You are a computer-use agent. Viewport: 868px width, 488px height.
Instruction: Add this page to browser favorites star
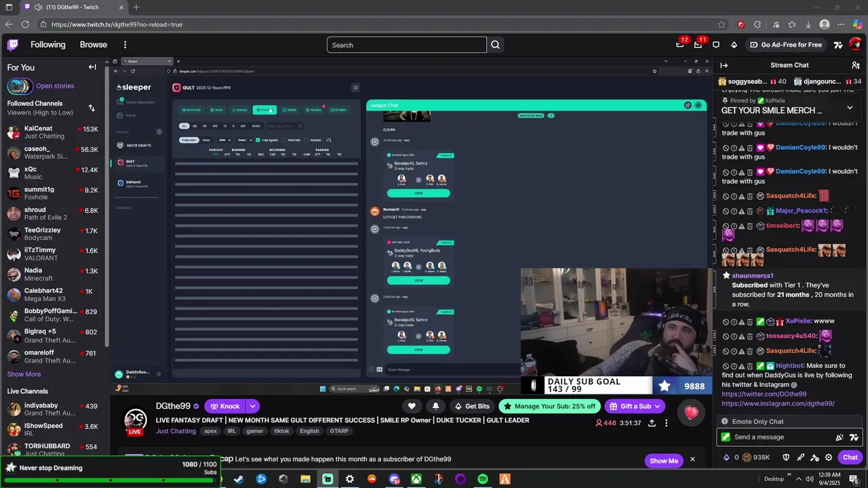pyautogui.click(x=722, y=24)
